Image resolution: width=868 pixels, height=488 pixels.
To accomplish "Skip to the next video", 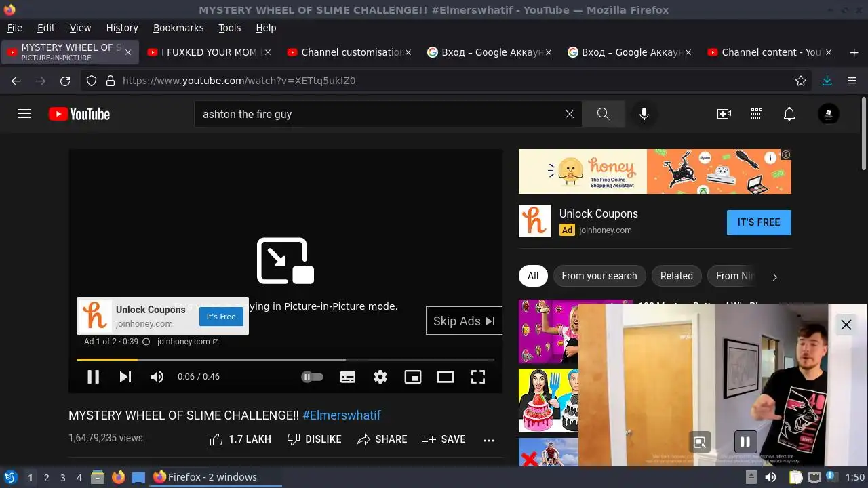I will pyautogui.click(x=125, y=377).
